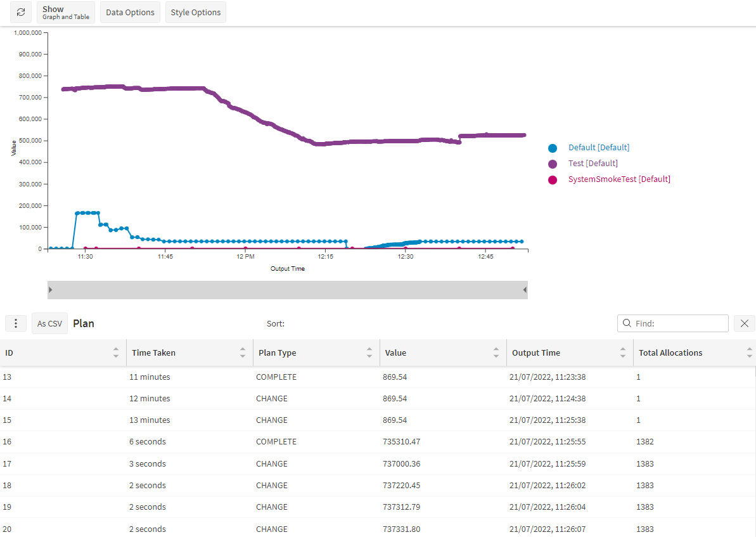Click the '12 minutes' time taken cell
The image size is (756, 537).
pos(150,399)
